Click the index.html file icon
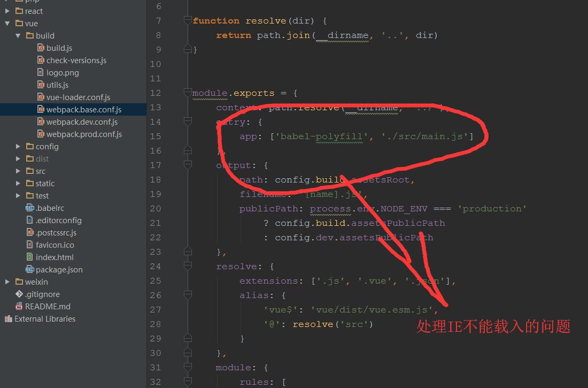Screen dimensions: 588x388 click(x=30, y=257)
